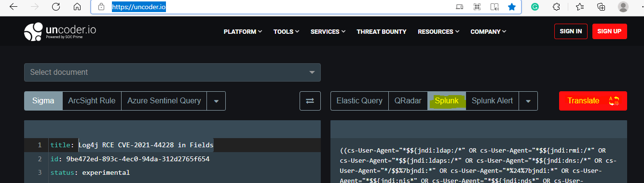Image resolution: width=644 pixels, height=183 pixels.
Task: Click the send tab to devices icon
Action: (x=460, y=7)
